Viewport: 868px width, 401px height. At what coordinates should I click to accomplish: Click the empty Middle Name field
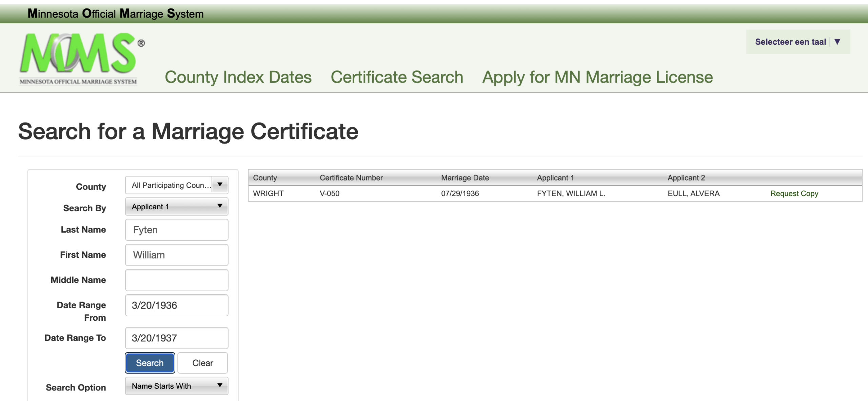pos(176,280)
